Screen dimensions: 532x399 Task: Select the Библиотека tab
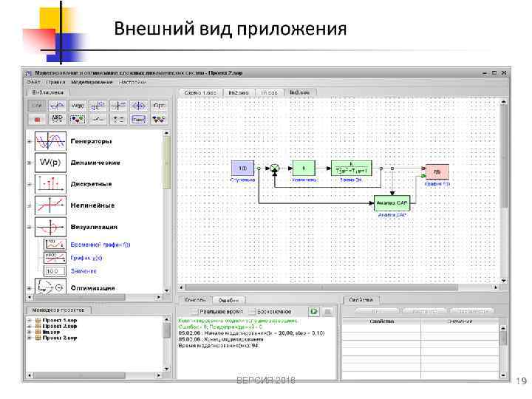click(x=47, y=92)
